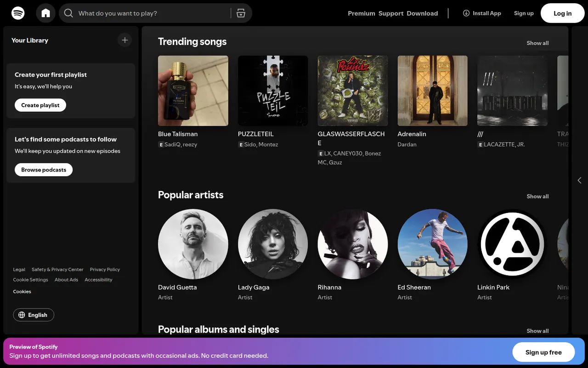The height and width of the screenshot is (368, 588).
Task: Show all Trending songs
Action: tap(537, 43)
